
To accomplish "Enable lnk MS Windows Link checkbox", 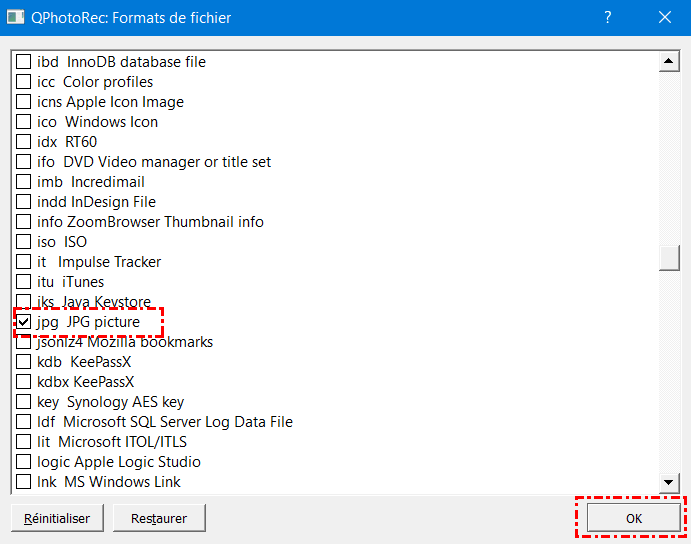I will pyautogui.click(x=24, y=482).
